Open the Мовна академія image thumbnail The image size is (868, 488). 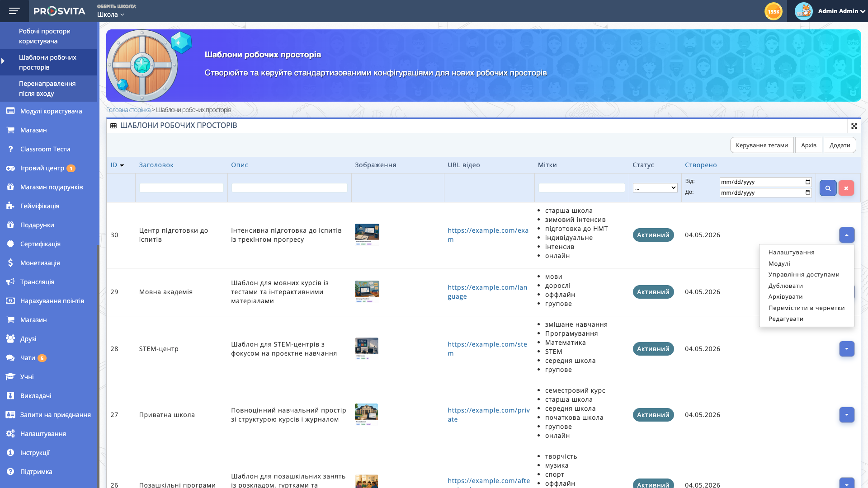(x=367, y=291)
